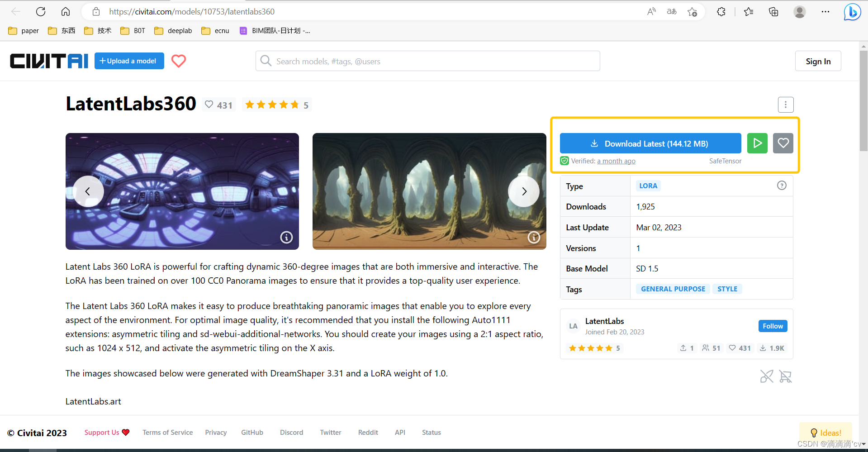Viewport: 868px width, 452px height.
Task: Open read aloud icon in address bar
Action: click(x=651, y=12)
